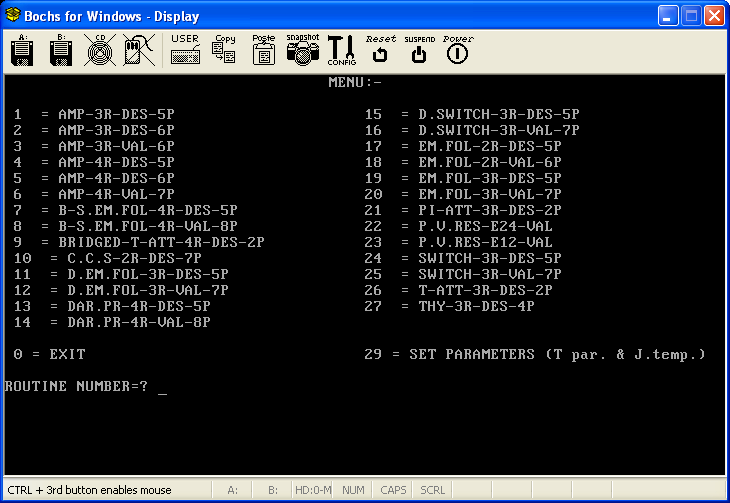The height and width of the screenshot is (503, 730).
Task: Click the '29 = SET PARAMETERS' line
Action: (x=535, y=354)
